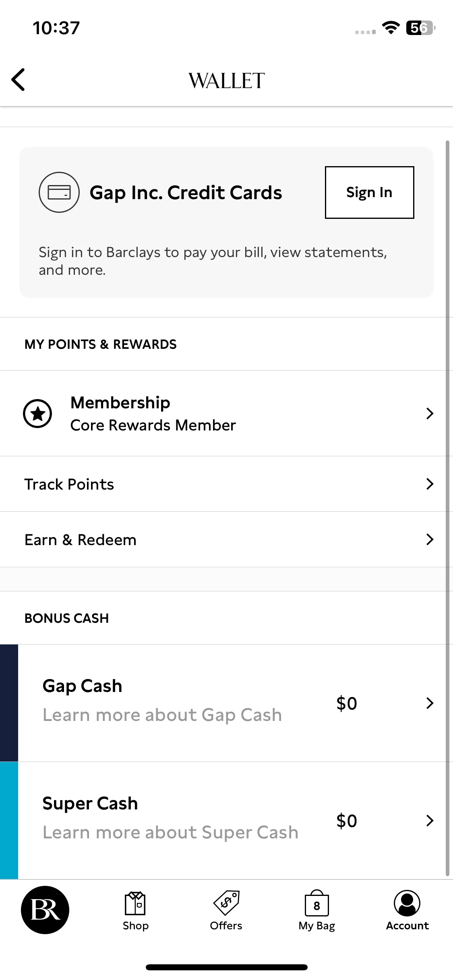Click the vertical scrollbar on the right
This screenshot has height=980, width=453.
[447, 508]
